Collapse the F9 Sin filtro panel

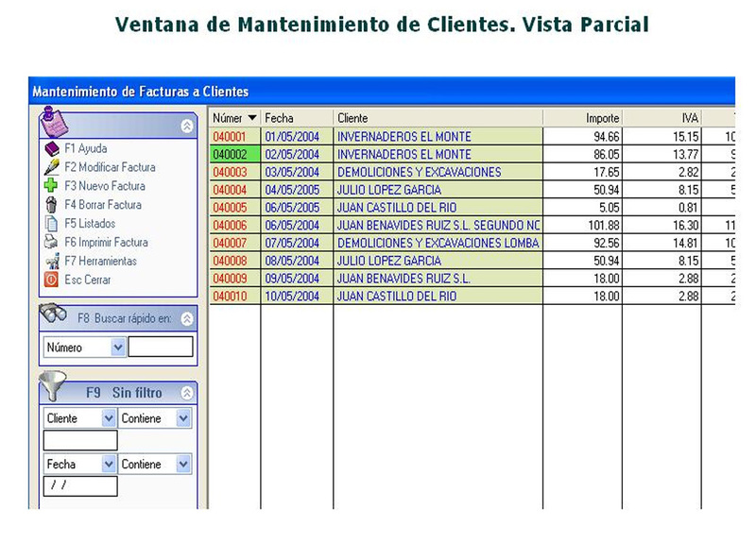tap(187, 393)
